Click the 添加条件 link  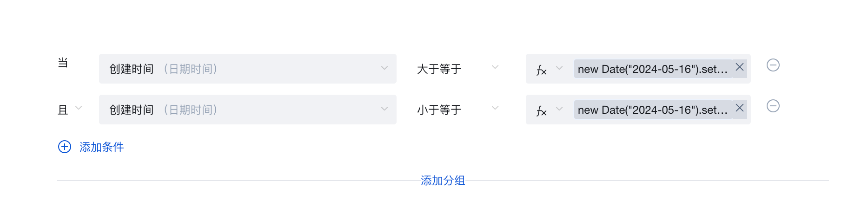pos(101,147)
